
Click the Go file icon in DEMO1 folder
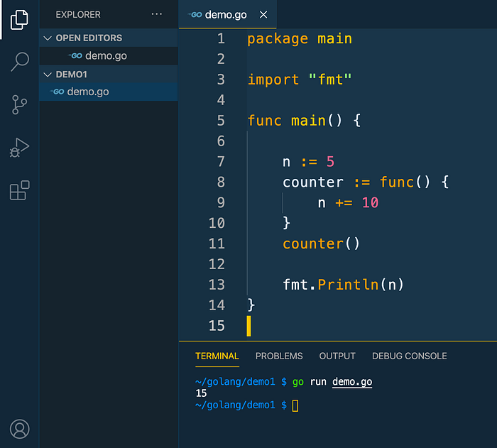point(58,92)
